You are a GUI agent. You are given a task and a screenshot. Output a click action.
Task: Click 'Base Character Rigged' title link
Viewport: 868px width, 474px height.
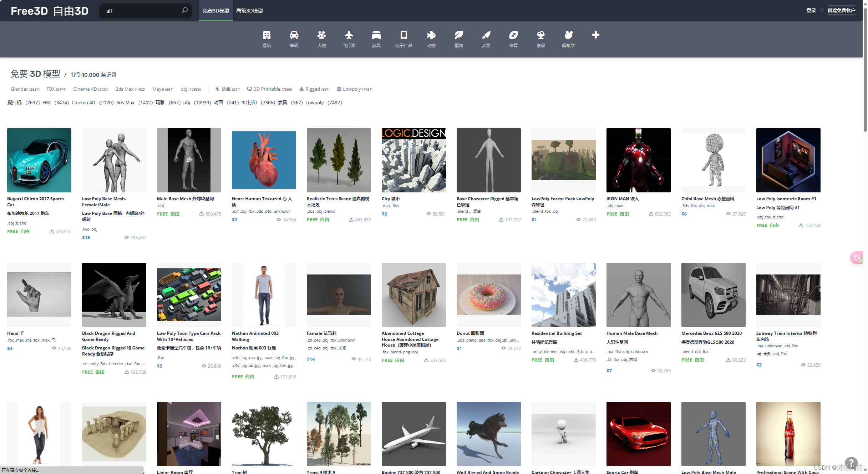[488, 202]
